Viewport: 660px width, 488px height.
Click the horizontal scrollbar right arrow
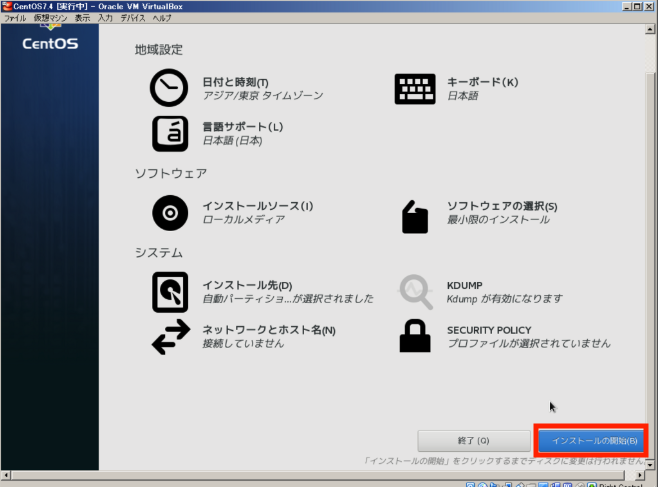640,475
